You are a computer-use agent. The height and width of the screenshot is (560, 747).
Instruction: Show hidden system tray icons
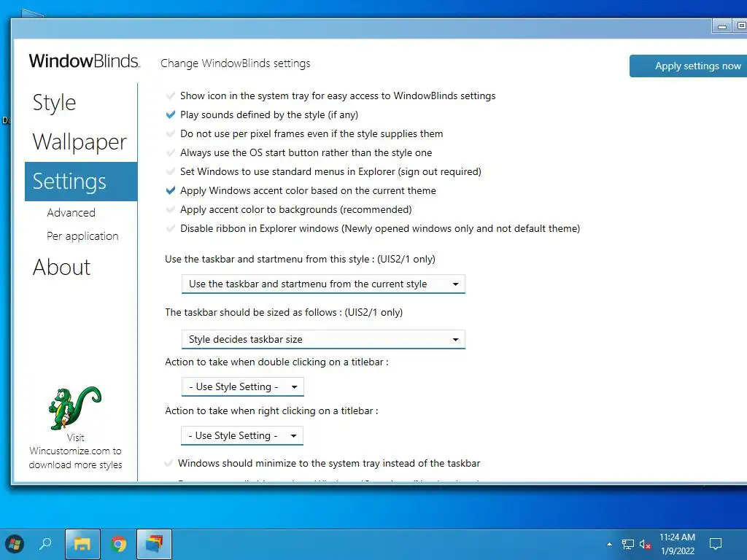click(609, 544)
